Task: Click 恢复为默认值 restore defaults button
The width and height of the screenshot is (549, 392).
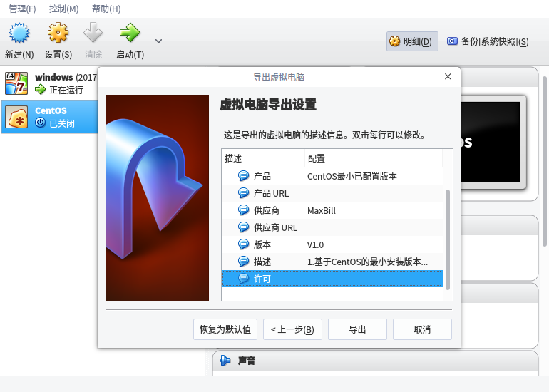Action: tap(225, 329)
